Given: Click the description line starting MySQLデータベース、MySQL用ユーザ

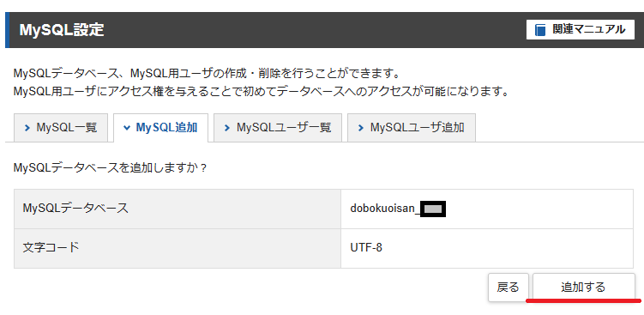Looking at the screenshot, I should tap(207, 74).
